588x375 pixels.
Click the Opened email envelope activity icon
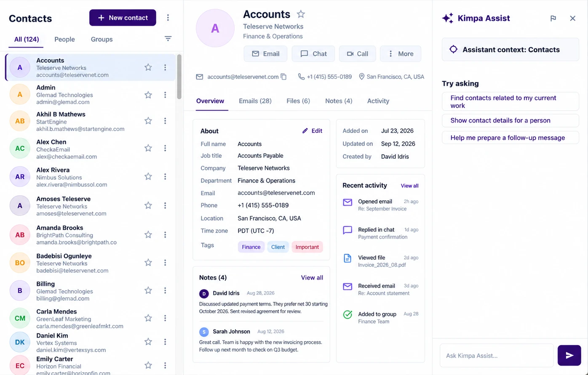[x=347, y=202]
